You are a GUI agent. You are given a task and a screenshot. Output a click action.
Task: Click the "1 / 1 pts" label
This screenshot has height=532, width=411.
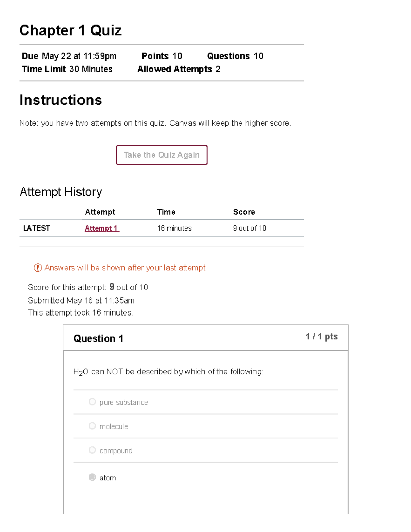point(321,337)
